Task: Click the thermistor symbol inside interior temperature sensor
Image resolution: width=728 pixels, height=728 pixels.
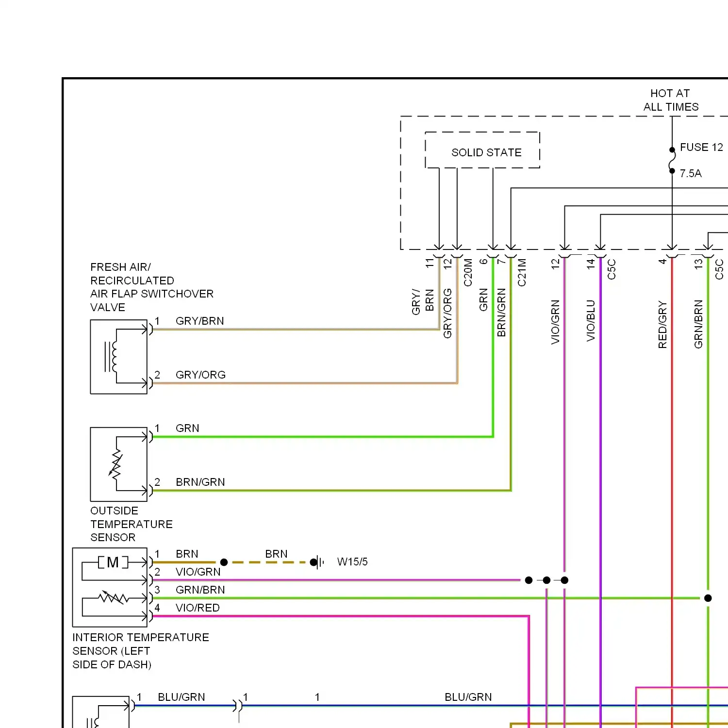Action: click(114, 597)
